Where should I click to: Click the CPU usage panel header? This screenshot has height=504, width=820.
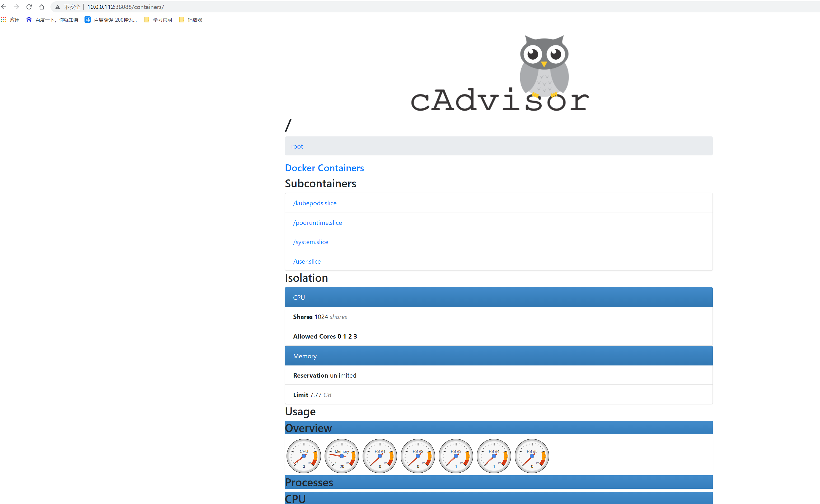click(499, 498)
